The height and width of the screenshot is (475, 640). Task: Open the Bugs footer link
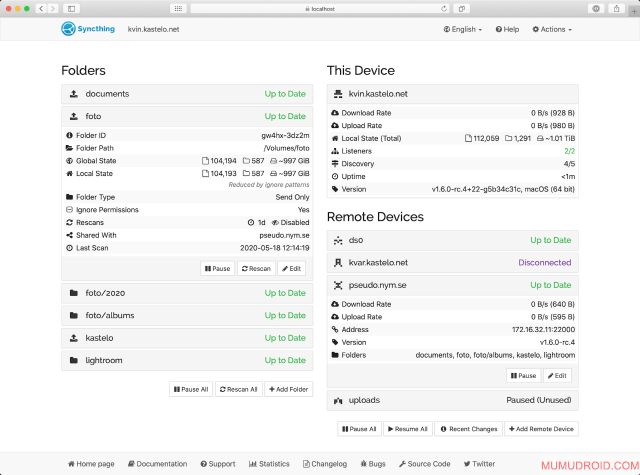tap(373, 464)
